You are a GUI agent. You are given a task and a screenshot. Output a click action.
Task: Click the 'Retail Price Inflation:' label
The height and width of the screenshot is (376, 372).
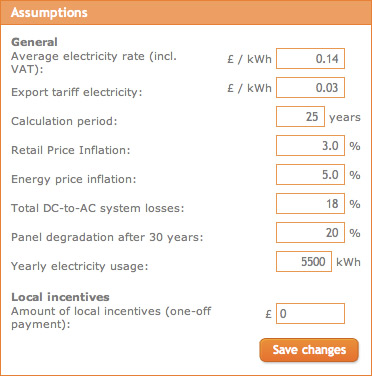(x=71, y=150)
